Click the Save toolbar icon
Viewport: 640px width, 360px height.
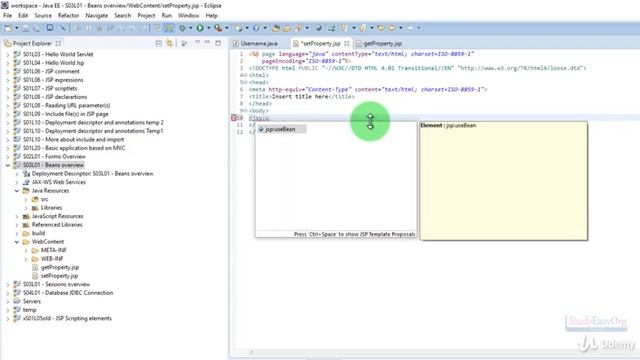tap(26, 28)
